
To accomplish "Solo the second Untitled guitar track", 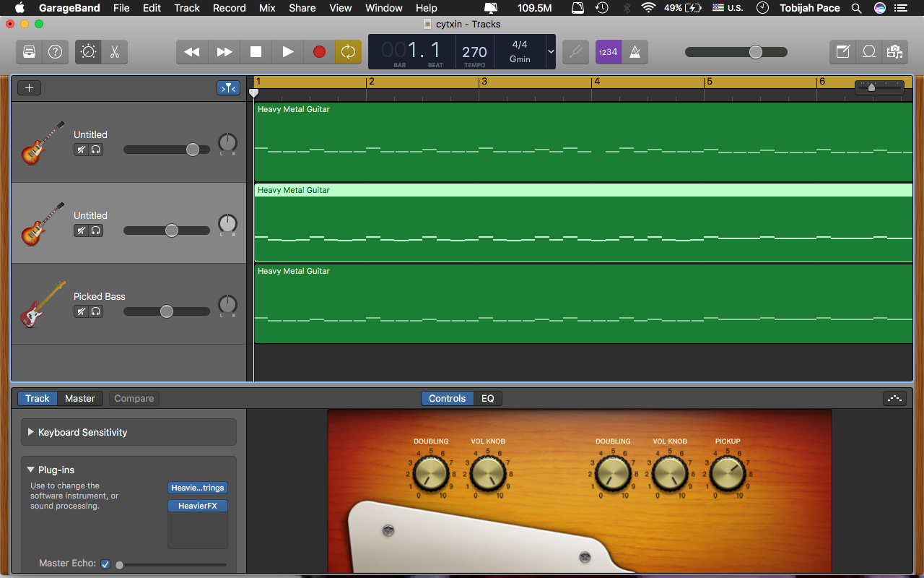I will [x=95, y=230].
